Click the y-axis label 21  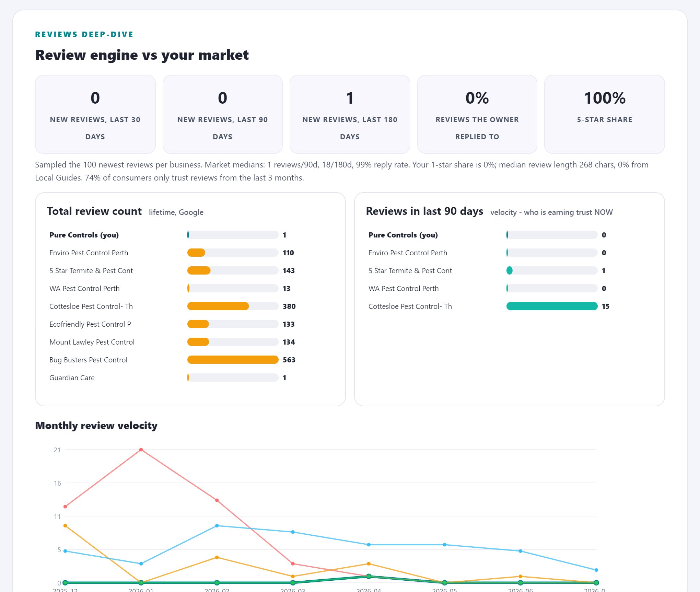(x=57, y=450)
